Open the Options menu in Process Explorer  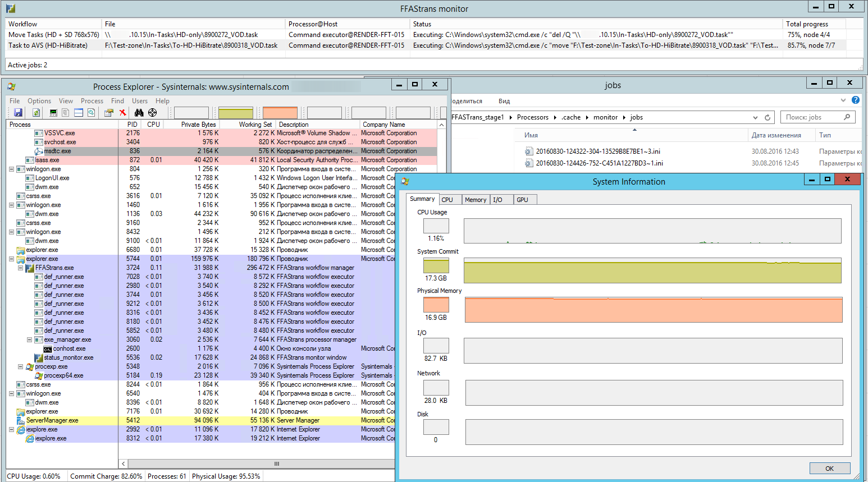click(39, 101)
